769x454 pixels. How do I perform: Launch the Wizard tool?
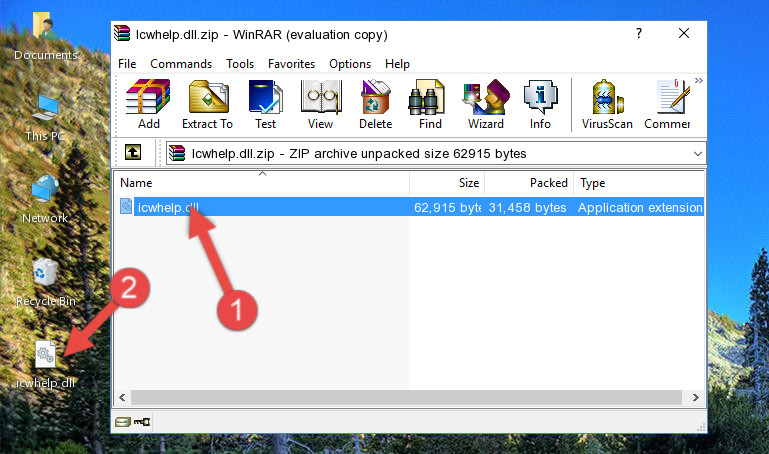[486, 104]
